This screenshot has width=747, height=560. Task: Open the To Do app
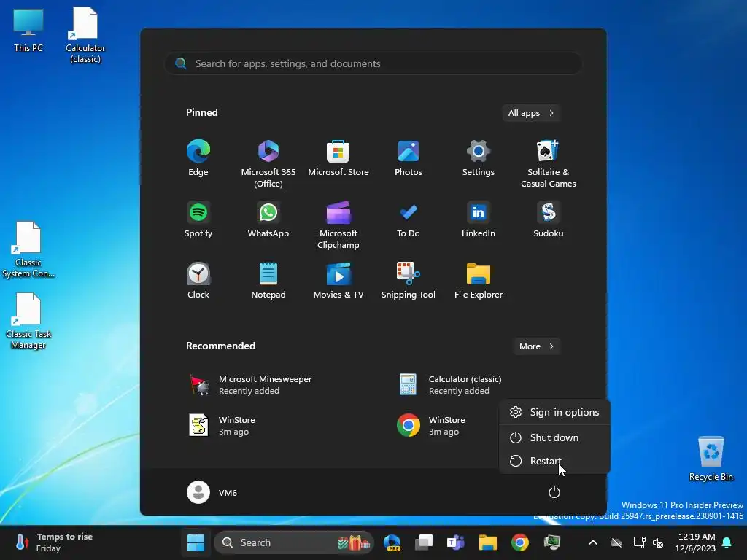tap(409, 219)
